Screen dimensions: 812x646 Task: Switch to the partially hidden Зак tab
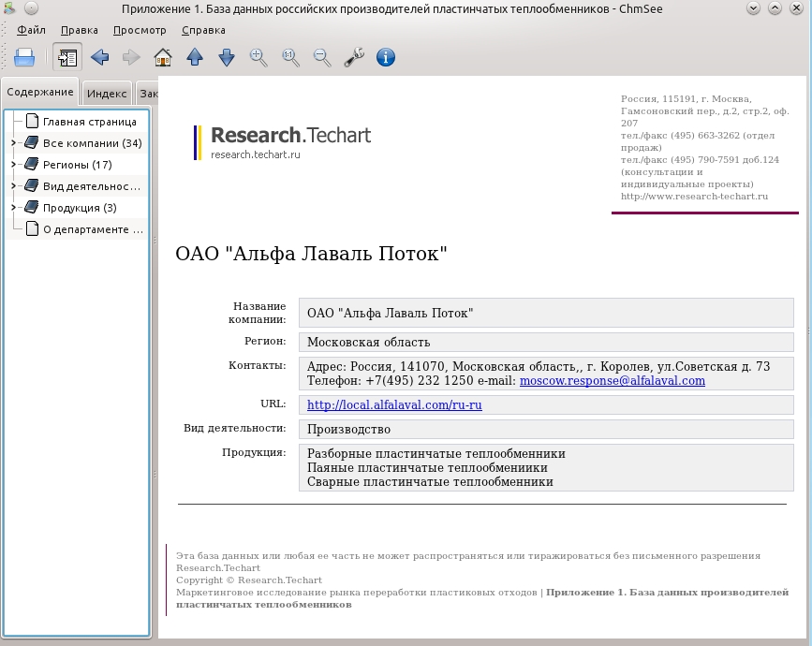pos(148,94)
